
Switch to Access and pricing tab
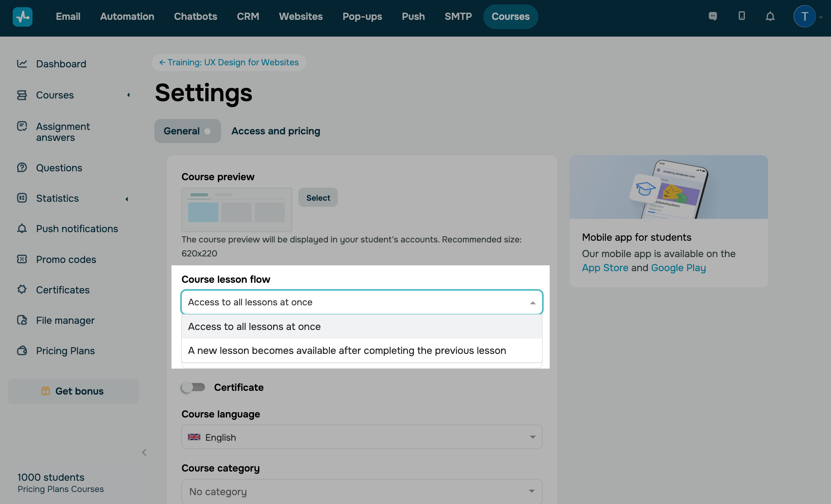pyautogui.click(x=276, y=131)
